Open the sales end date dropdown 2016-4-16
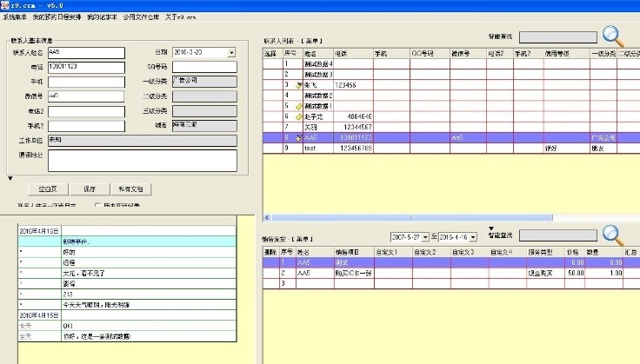 (x=473, y=236)
